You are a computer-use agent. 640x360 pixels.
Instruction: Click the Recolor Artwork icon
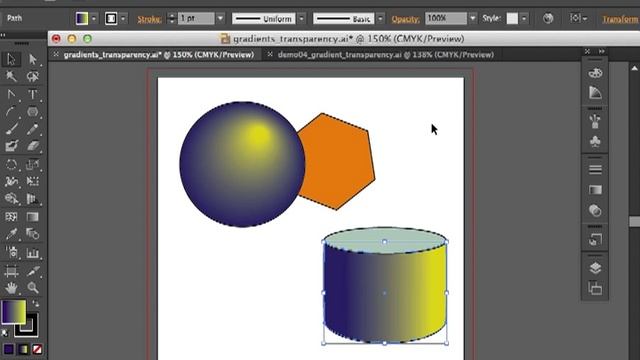(548, 18)
